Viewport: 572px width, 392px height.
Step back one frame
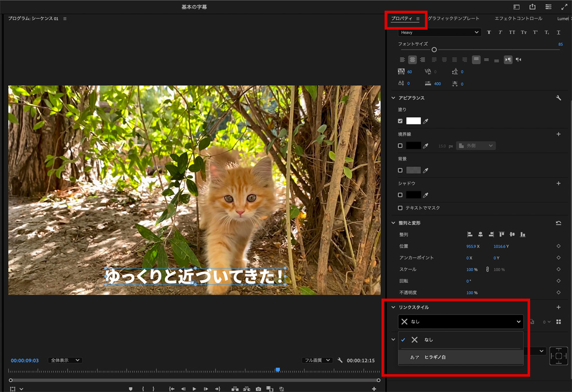pos(183,389)
